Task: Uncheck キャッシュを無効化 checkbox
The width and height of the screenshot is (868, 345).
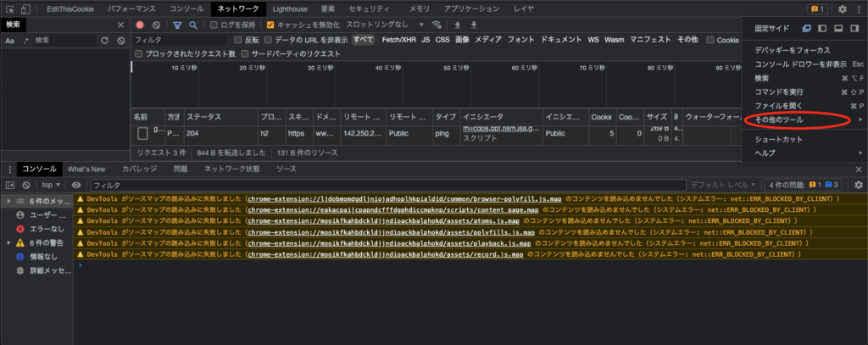Action: click(270, 25)
